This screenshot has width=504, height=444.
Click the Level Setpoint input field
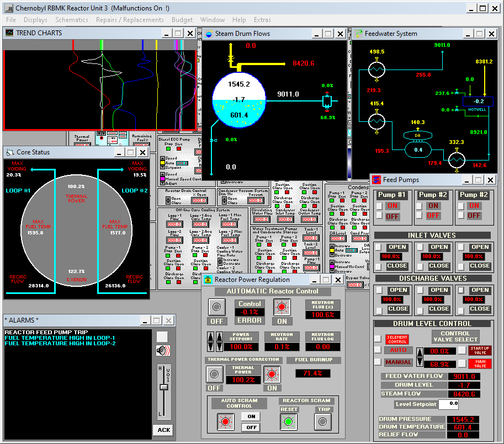[449, 404]
